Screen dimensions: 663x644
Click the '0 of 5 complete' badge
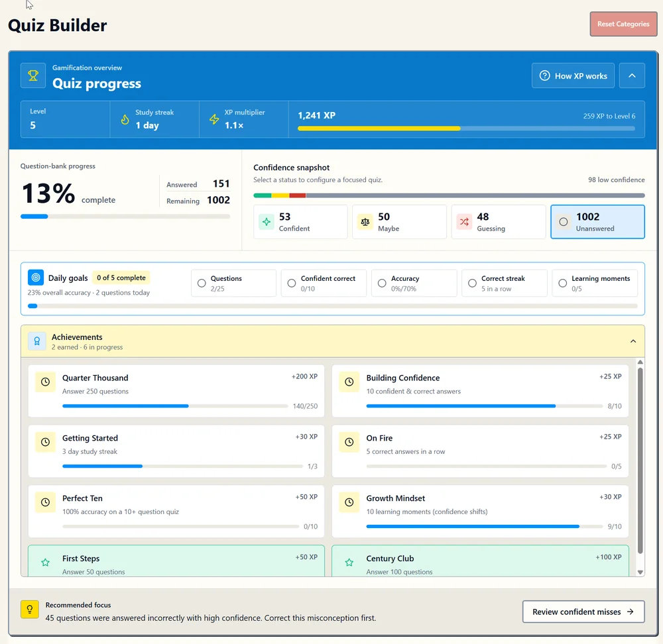coord(121,278)
